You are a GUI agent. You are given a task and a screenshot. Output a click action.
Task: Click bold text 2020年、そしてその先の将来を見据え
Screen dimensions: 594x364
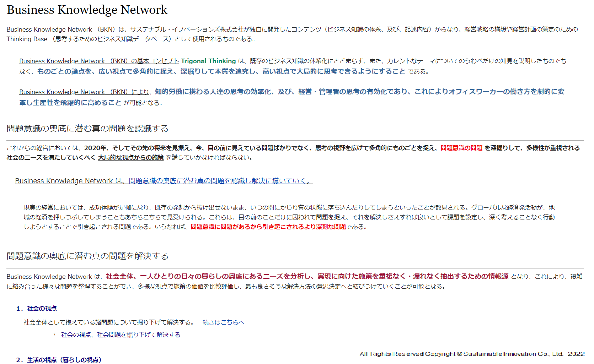[x=138, y=148]
